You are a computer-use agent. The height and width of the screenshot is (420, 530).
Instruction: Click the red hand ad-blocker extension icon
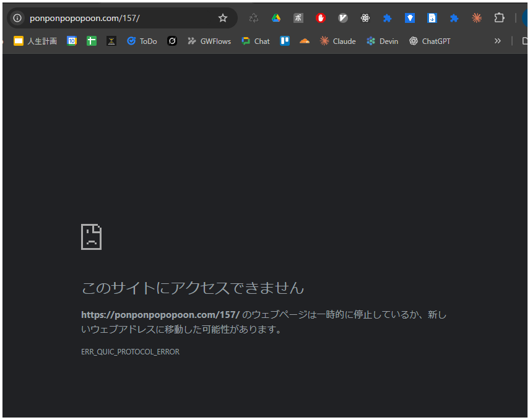[320, 17]
